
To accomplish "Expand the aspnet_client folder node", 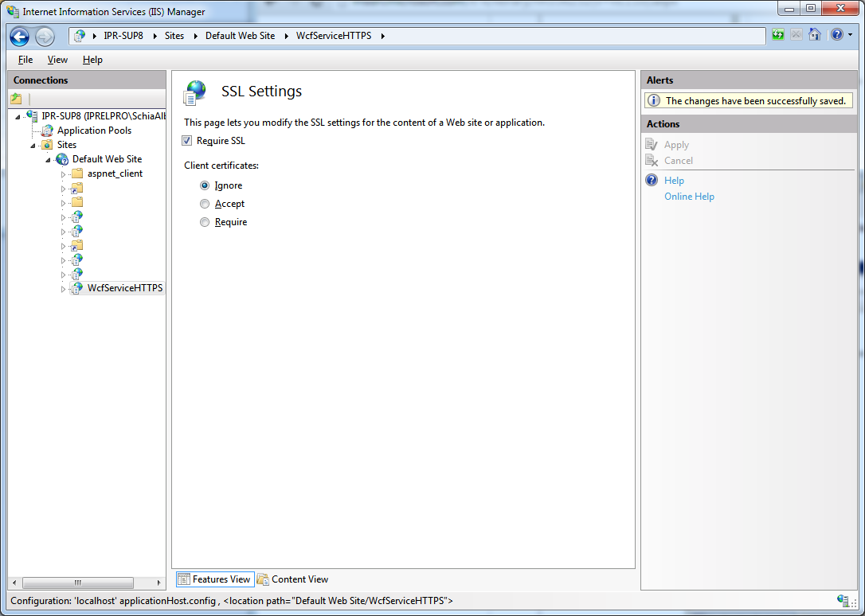I will click(63, 174).
